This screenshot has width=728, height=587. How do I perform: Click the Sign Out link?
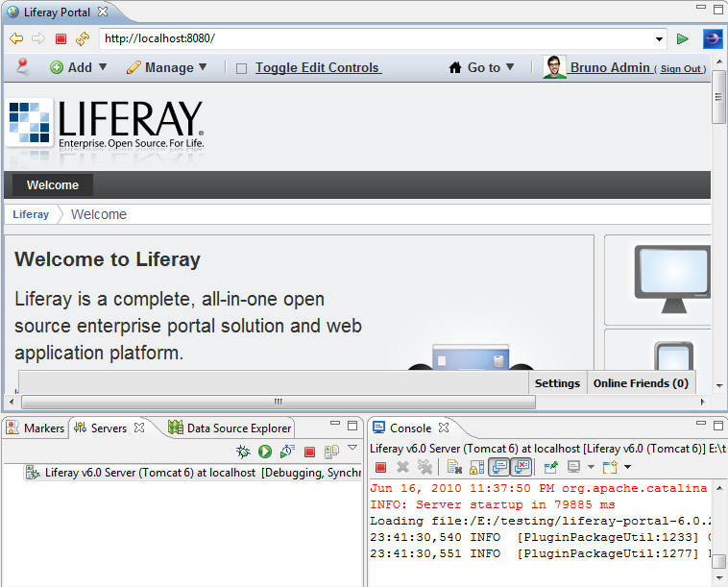pyautogui.click(x=681, y=69)
